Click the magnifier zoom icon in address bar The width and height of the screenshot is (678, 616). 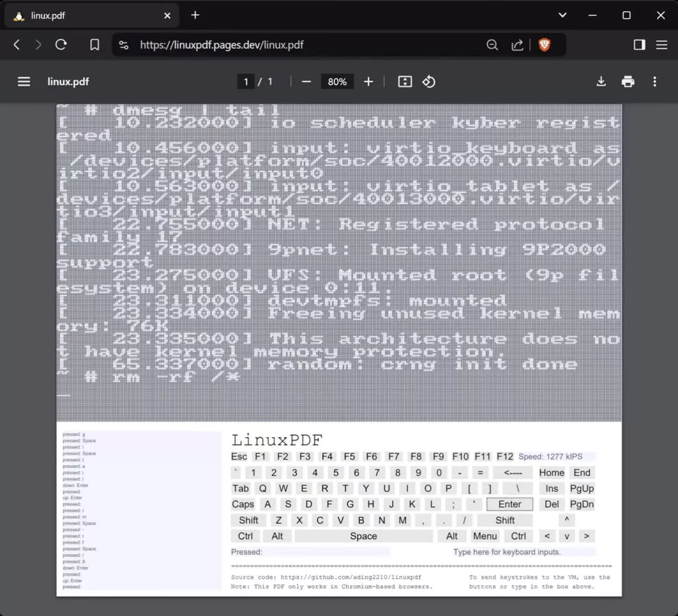[492, 45]
